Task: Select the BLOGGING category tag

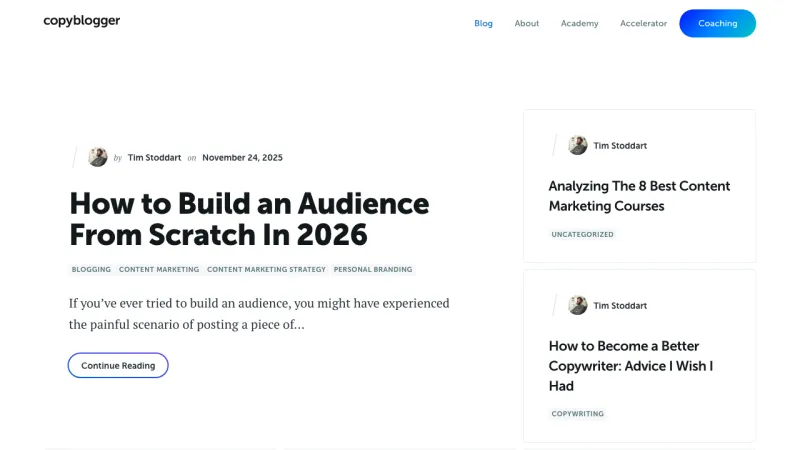Action: click(x=91, y=269)
